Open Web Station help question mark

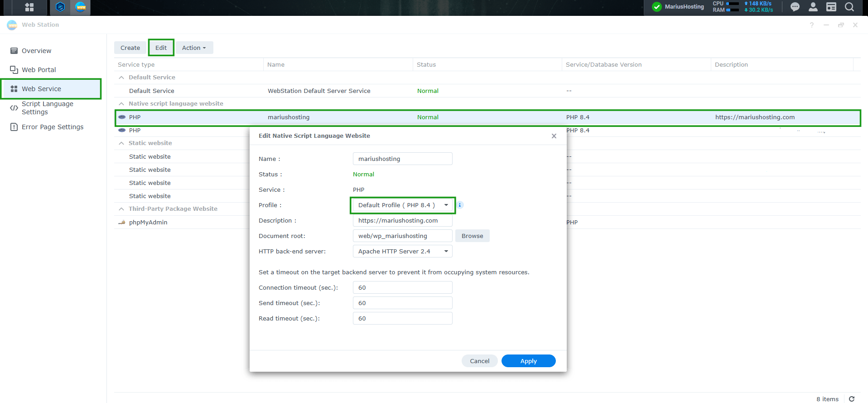point(812,25)
